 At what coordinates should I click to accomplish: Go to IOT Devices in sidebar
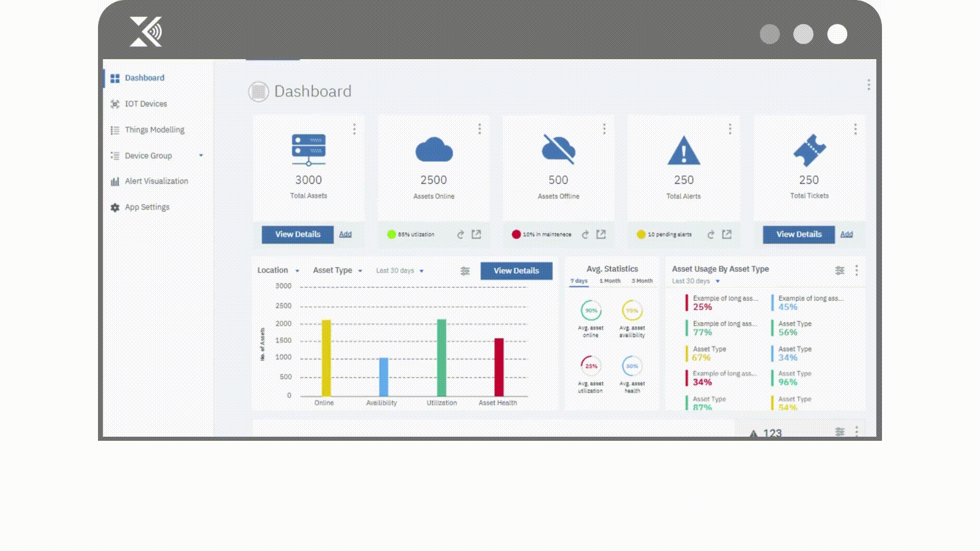pos(146,104)
